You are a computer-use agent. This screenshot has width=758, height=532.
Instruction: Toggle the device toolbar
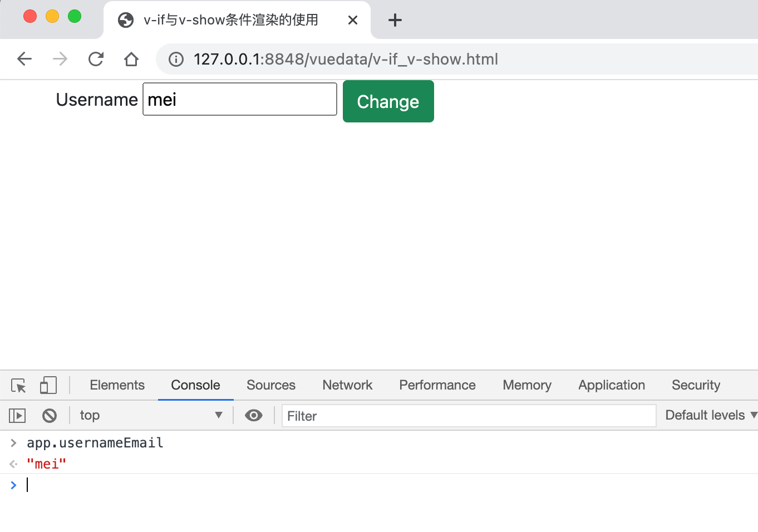48,386
